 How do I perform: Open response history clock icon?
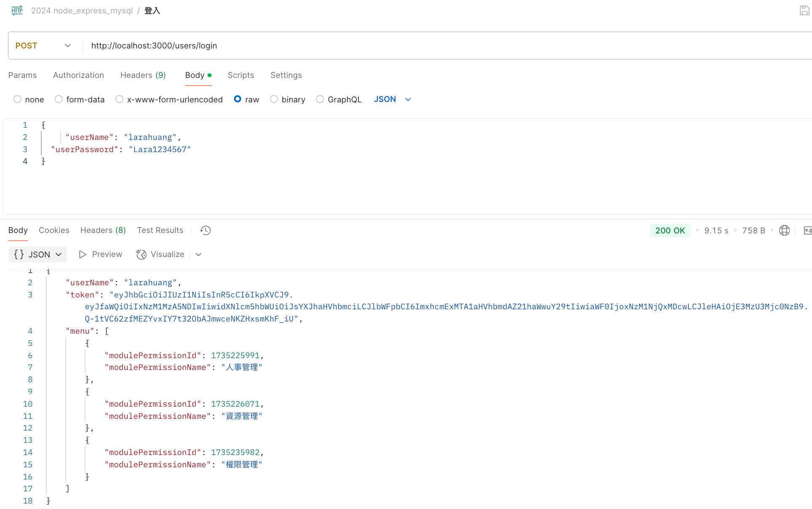coord(205,230)
